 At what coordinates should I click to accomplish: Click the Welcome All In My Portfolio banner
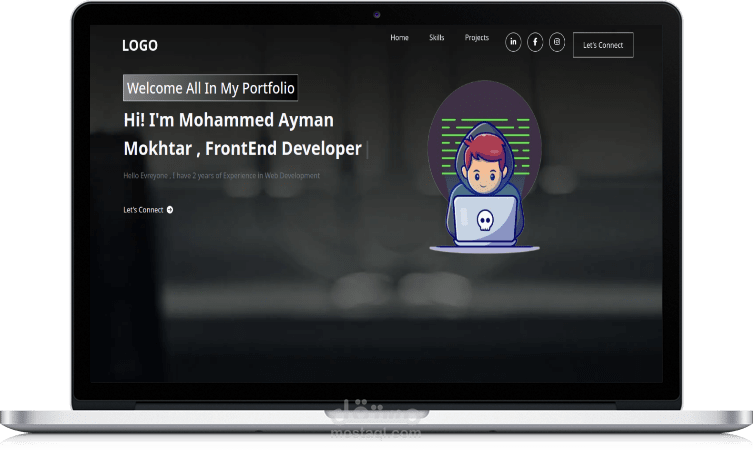[x=210, y=88]
